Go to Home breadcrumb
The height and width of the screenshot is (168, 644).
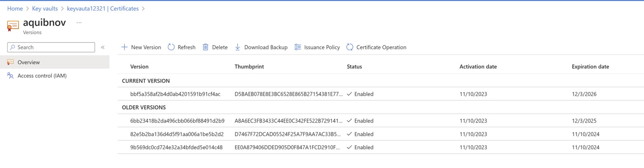point(15,8)
